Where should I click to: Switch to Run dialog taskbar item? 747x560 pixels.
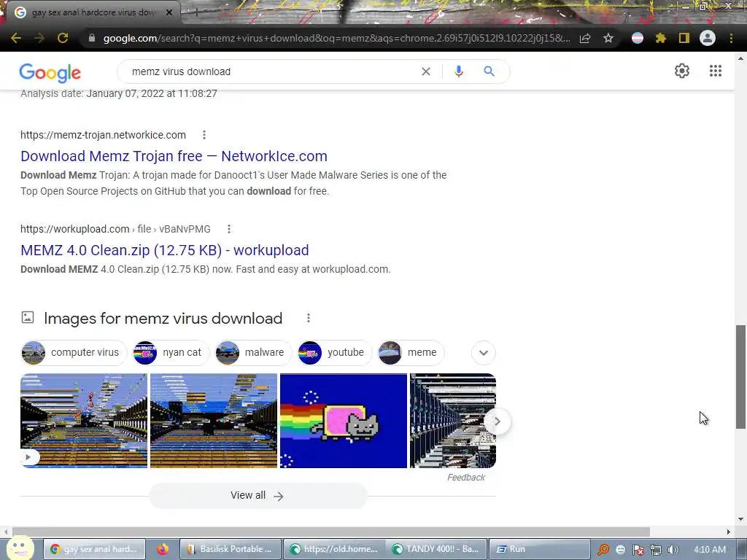click(539, 549)
